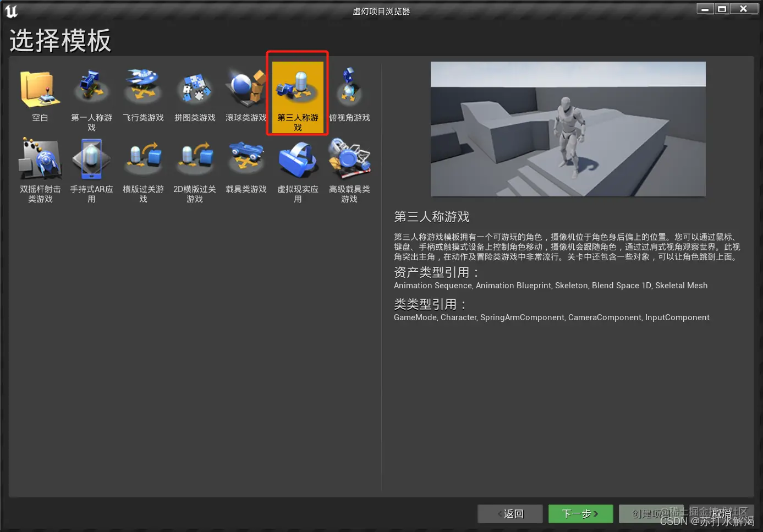Click the 返回 (Back) button

[509, 513]
